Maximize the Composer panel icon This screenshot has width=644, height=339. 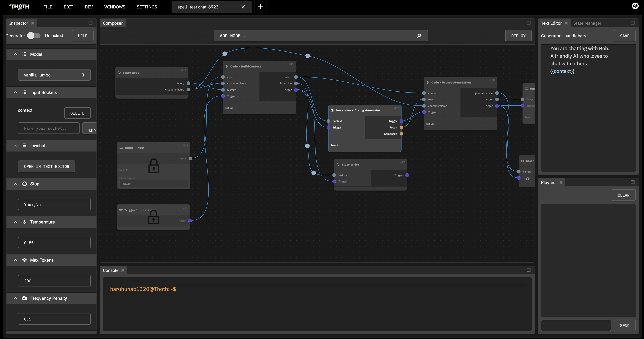(x=528, y=23)
